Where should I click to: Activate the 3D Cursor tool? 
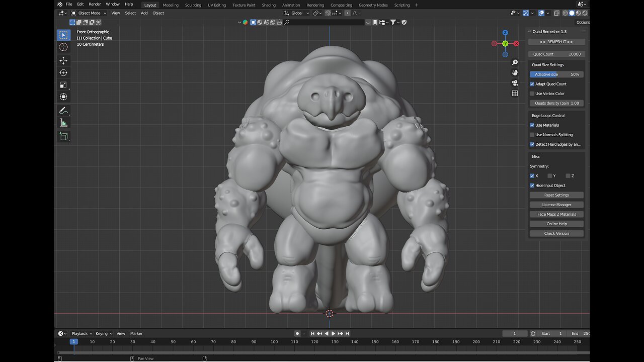(x=63, y=47)
